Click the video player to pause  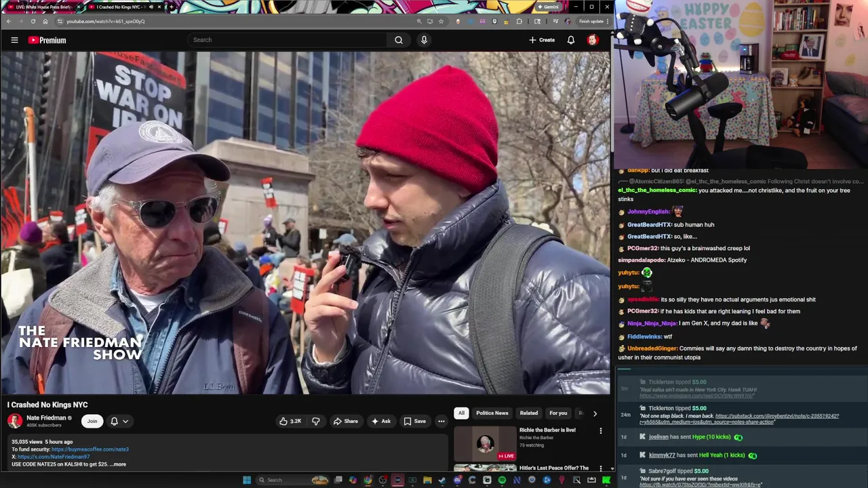coord(305,223)
